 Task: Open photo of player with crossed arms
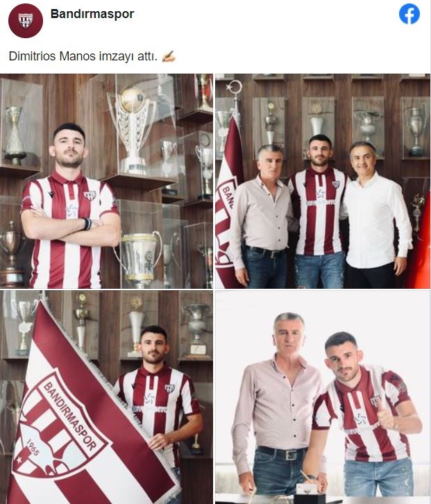(106, 181)
